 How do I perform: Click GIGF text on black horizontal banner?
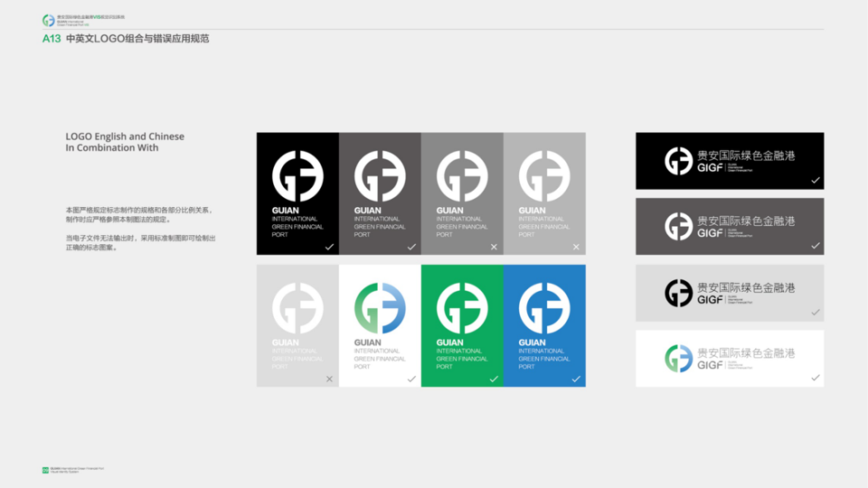click(x=711, y=168)
